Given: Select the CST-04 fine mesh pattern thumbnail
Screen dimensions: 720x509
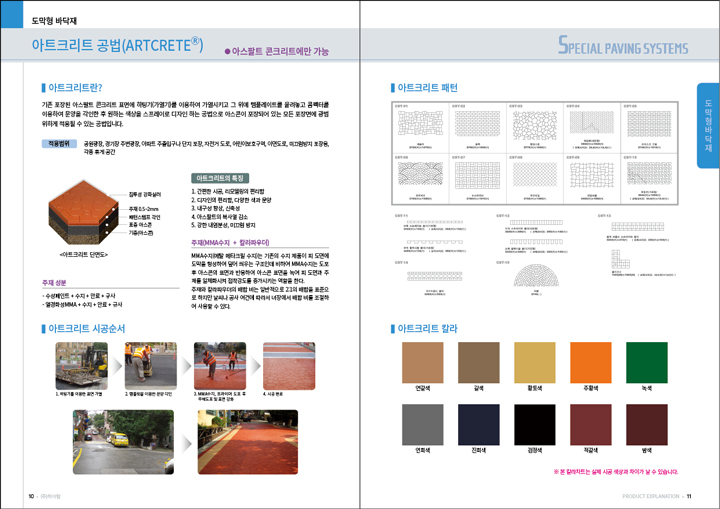Looking at the screenshot, I should (x=591, y=122).
